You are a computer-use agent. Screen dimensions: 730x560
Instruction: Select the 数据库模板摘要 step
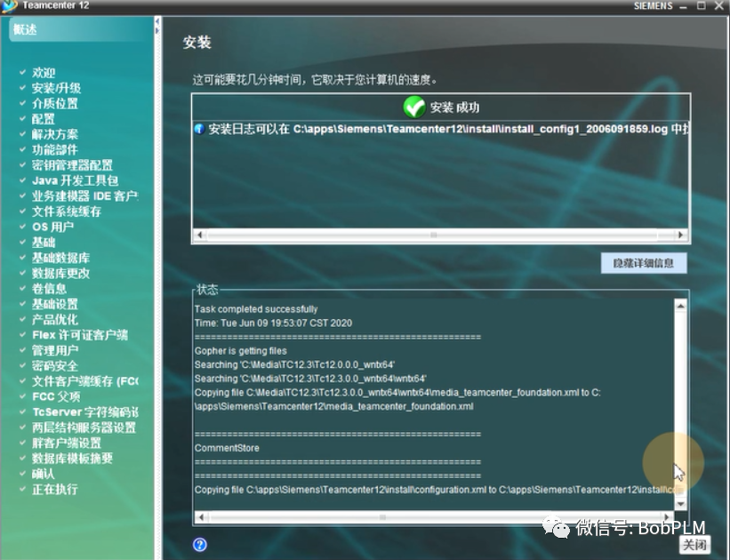click(72, 458)
